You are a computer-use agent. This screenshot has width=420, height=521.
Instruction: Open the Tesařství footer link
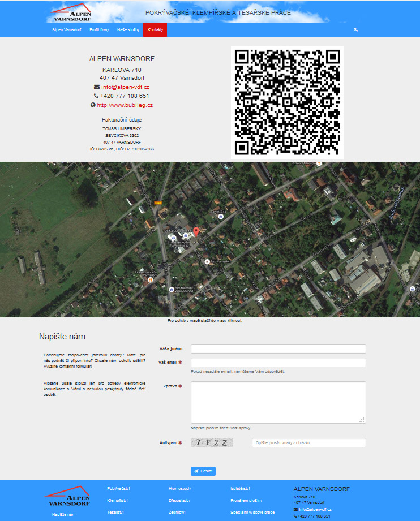(x=115, y=513)
